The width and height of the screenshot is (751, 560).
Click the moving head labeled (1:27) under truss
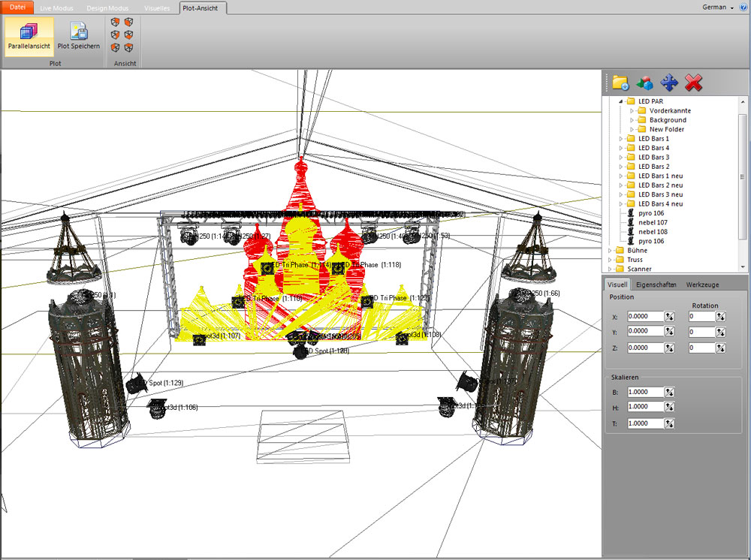coord(232,233)
